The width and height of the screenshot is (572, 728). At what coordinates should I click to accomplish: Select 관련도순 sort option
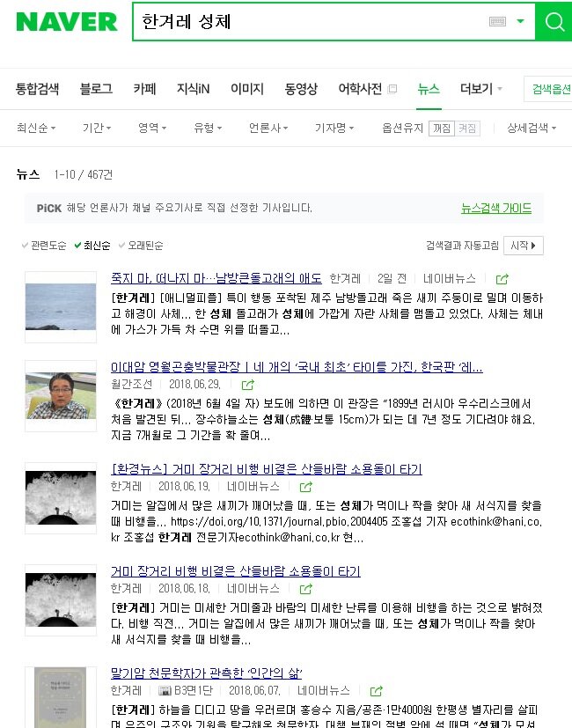pyautogui.click(x=44, y=245)
